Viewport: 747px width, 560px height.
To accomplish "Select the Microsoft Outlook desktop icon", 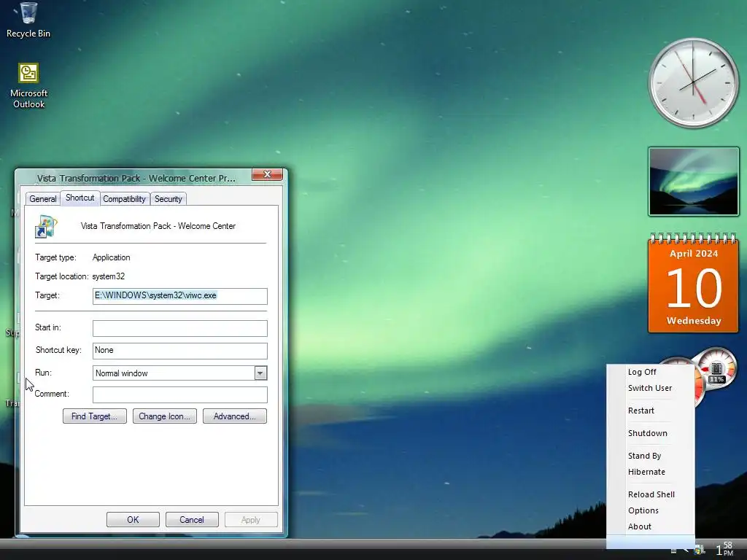I will click(28, 86).
